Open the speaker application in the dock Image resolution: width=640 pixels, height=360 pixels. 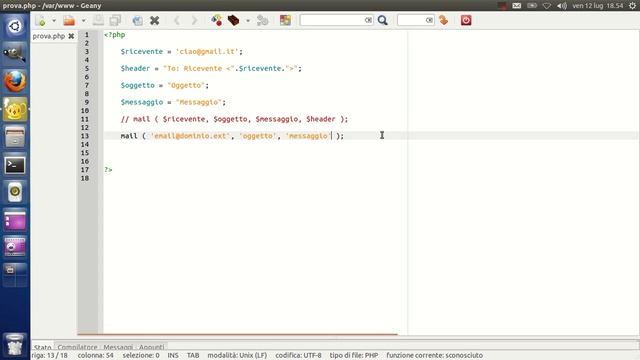pos(15,192)
